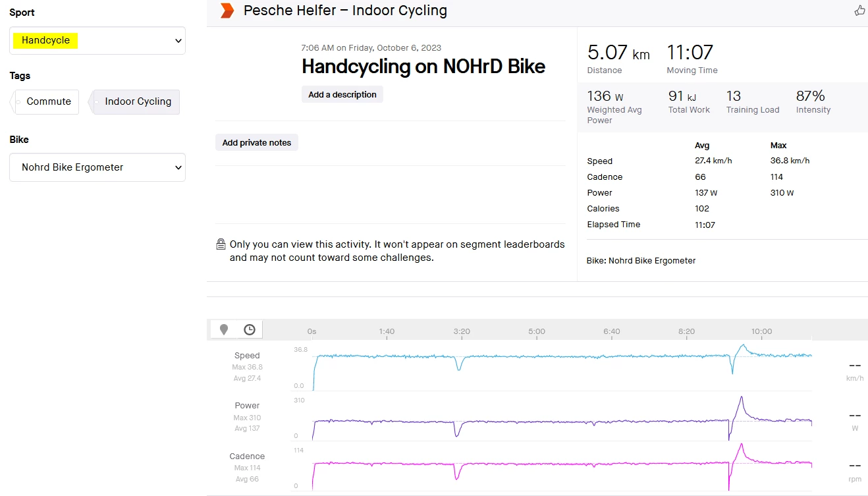The image size is (868, 496).
Task: Give kudos with the thumbs-up icon
Action: point(859,11)
